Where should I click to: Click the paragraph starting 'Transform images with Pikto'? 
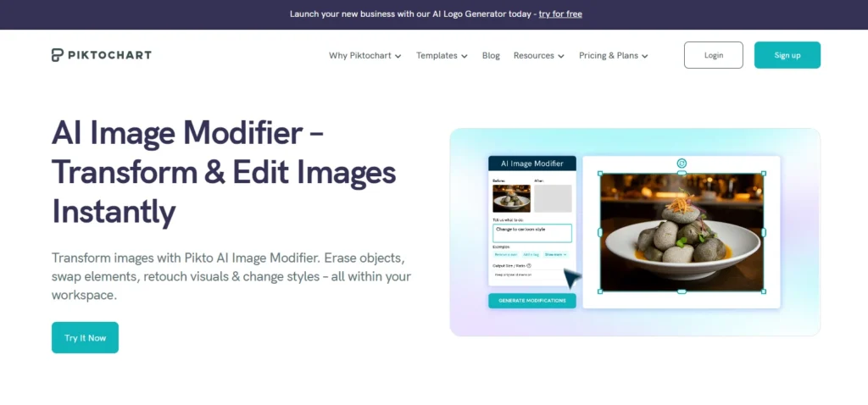point(231,277)
